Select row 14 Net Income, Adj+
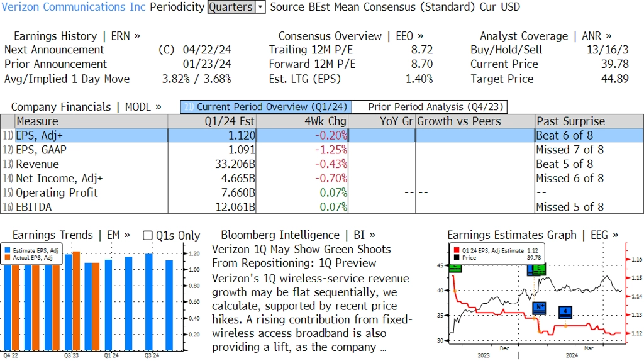This screenshot has width=644, height=361. click(x=321, y=179)
